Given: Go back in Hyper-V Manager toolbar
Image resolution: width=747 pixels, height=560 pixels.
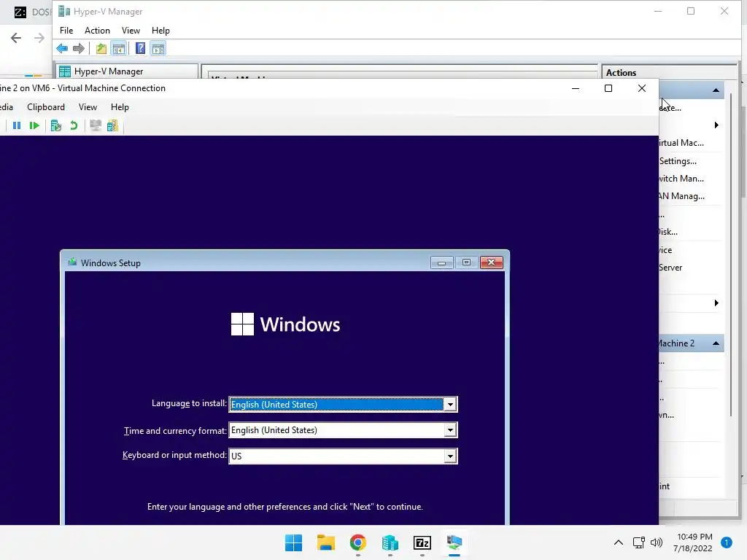Looking at the screenshot, I should 62,49.
